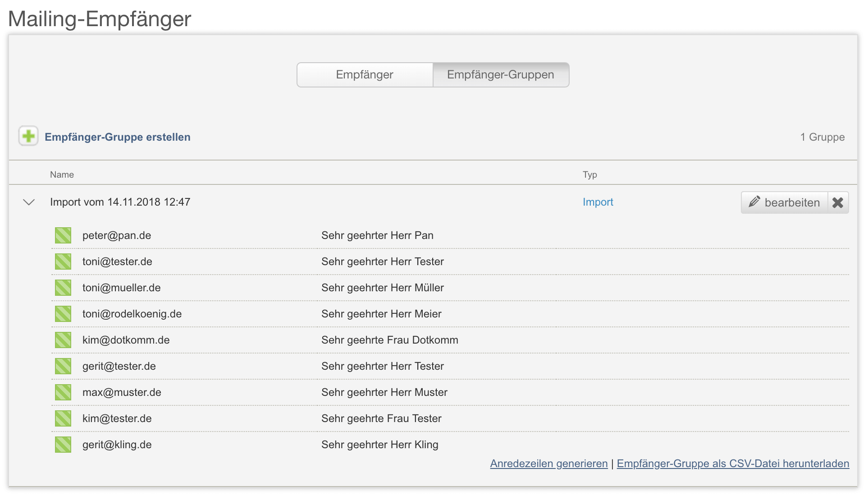Click the Name column header

62,175
